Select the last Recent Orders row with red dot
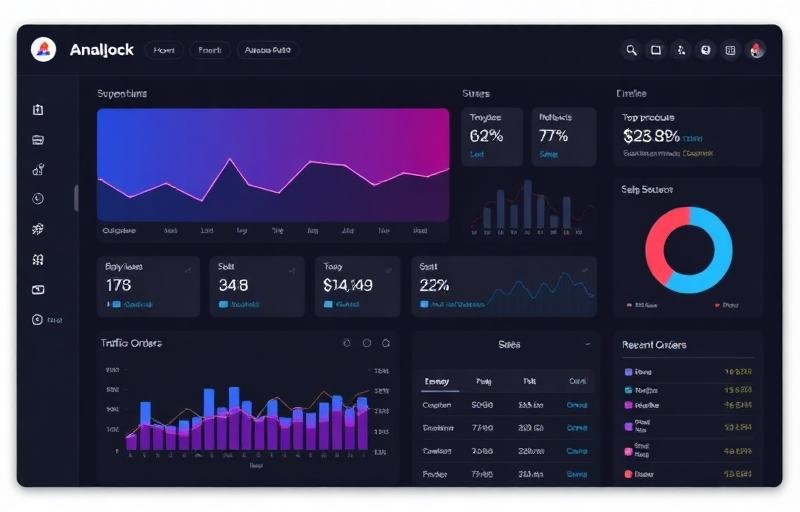800x512 pixels. tap(688, 474)
